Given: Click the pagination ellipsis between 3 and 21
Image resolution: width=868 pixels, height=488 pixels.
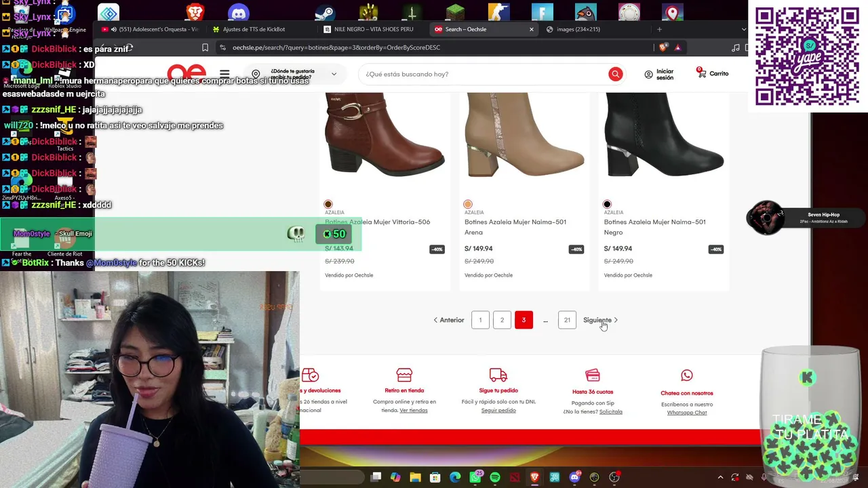Looking at the screenshot, I should pyautogui.click(x=545, y=320).
